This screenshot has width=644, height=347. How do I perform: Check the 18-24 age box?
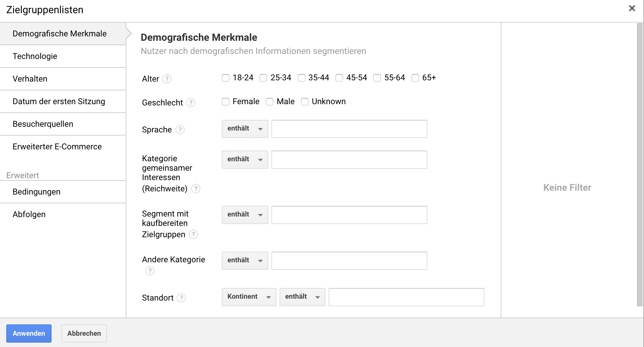coord(226,78)
